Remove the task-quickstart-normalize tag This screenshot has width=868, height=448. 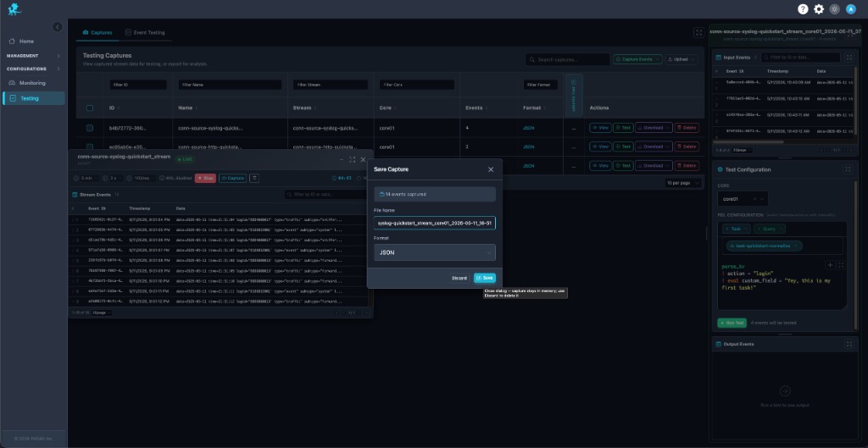point(795,246)
